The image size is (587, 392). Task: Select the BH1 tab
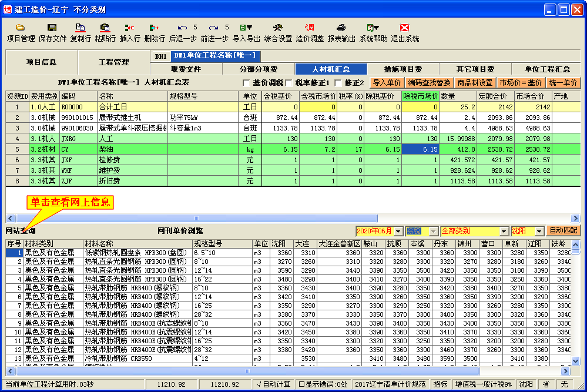click(160, 56)
